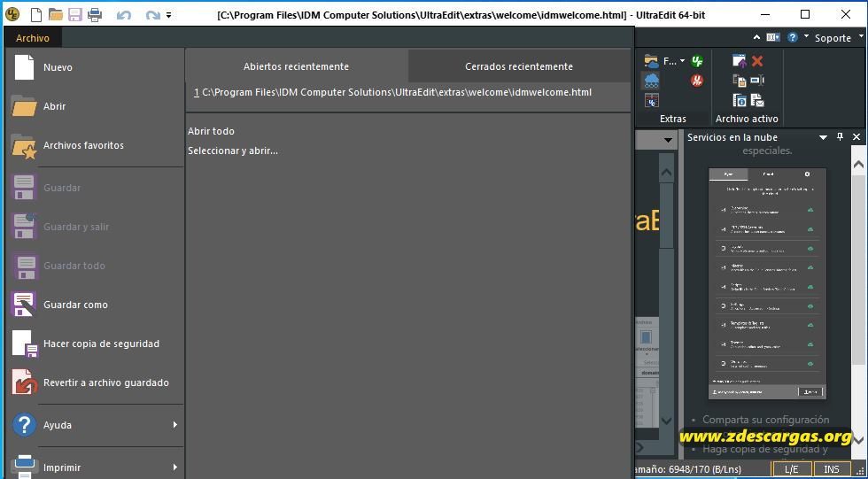The image size is (868, 479).
Task: Close the Servicios en la nube panel
Action: 856,136
